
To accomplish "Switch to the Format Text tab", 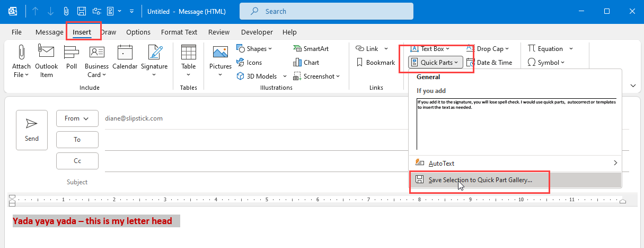I will click(179, 32).
